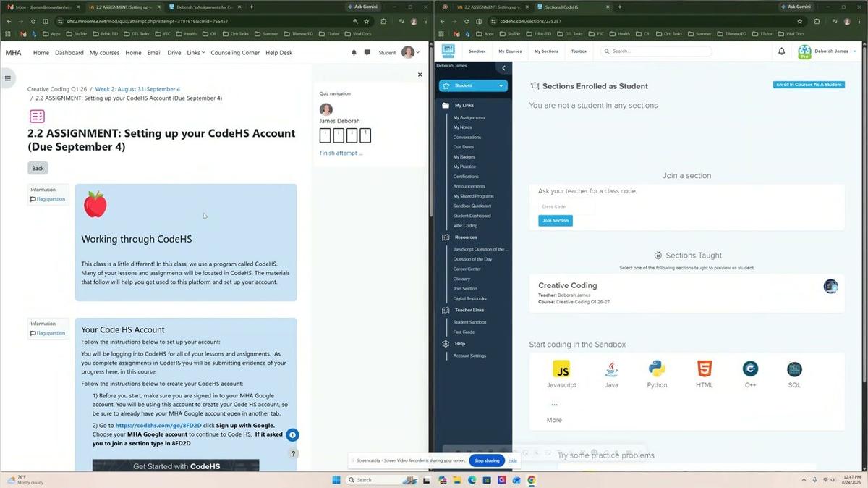The image size is (868, 488).
Task: Open Week 2: August 31-September 4 breadcrumb
Action: pyautogui.click(x=137, y=89)
